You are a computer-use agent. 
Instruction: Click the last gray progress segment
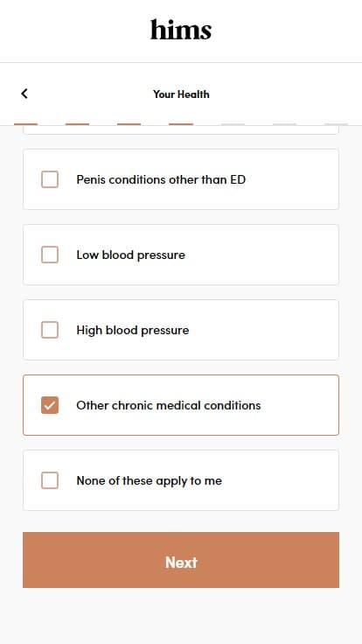point(336,124)
